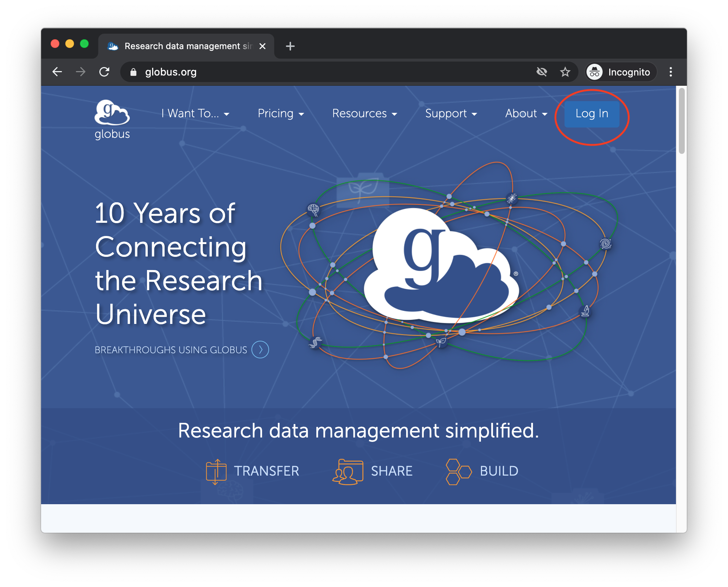728x587 pixels.
Task: Expand the Resources dropdown menu
Action: pyautogui.click(x=364, y=114)
